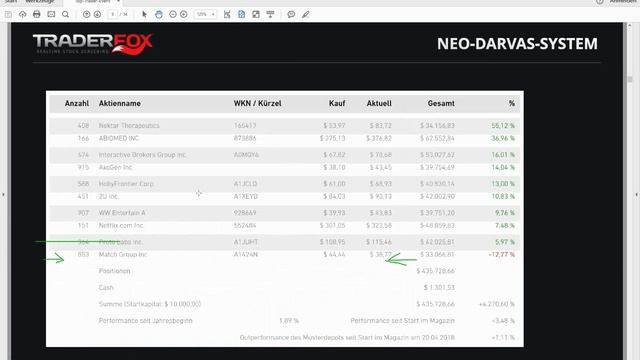The width and height of the screenshot is (640, 360).
Task: Select the open document tab
Action: (x=93, y=2)
